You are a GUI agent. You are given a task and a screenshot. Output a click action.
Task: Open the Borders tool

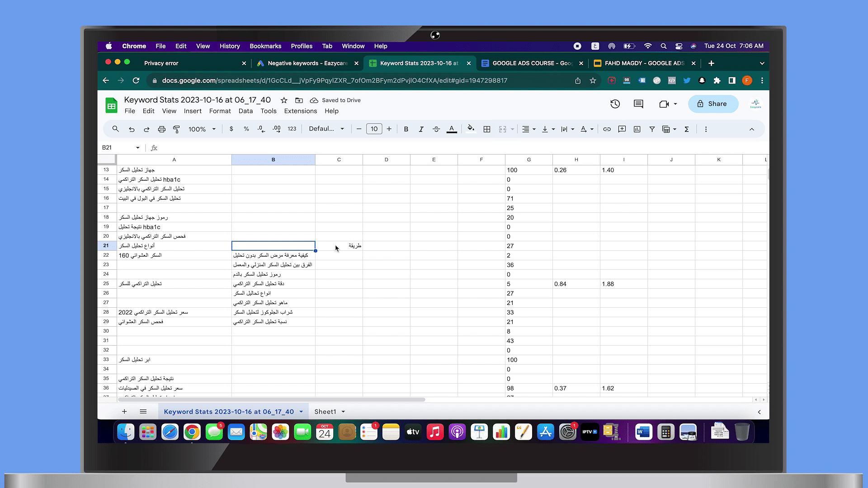487,129
